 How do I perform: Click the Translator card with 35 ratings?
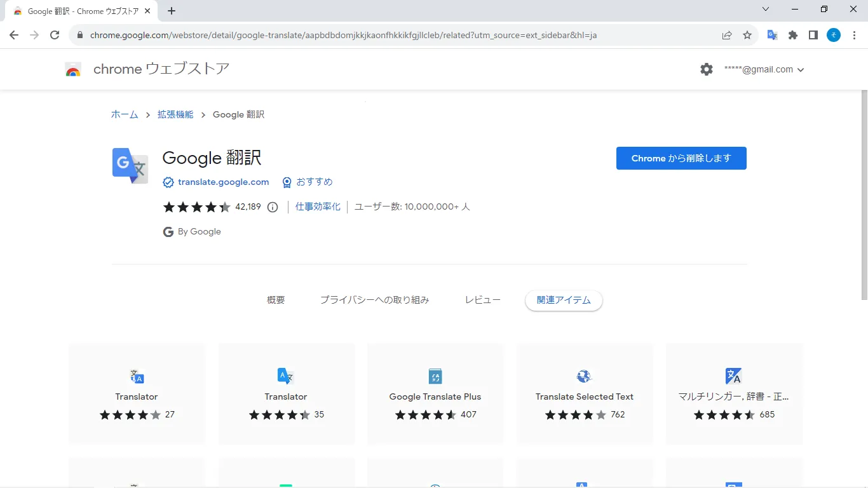click(x=286, y=394)
